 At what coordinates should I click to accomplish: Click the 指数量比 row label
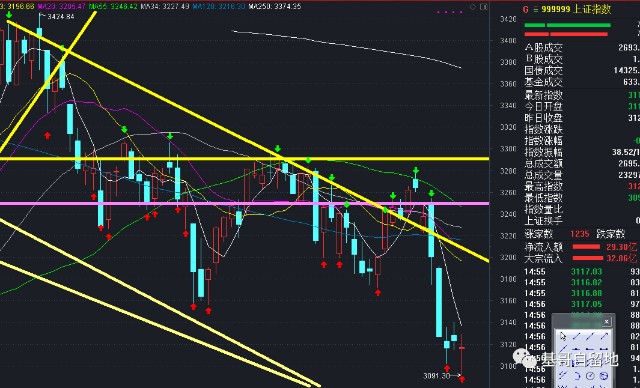[x=544, y=209]
